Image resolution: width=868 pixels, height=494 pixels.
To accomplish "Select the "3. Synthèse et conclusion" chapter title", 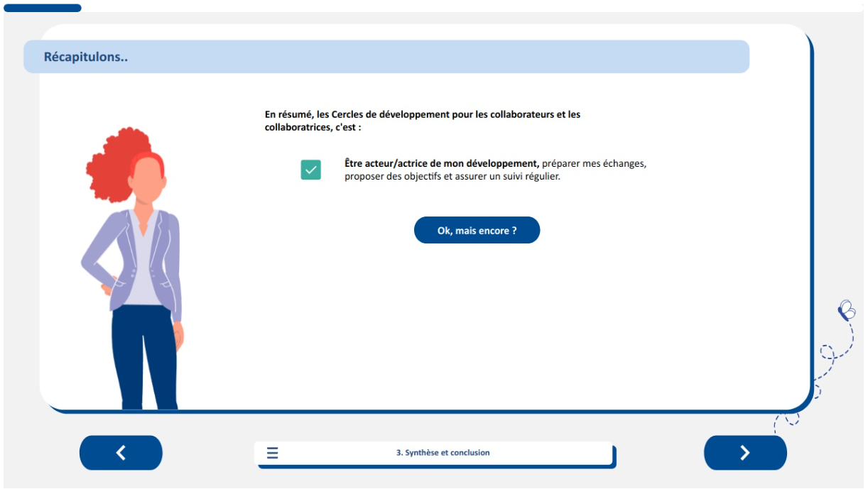I will coord(443,453).
